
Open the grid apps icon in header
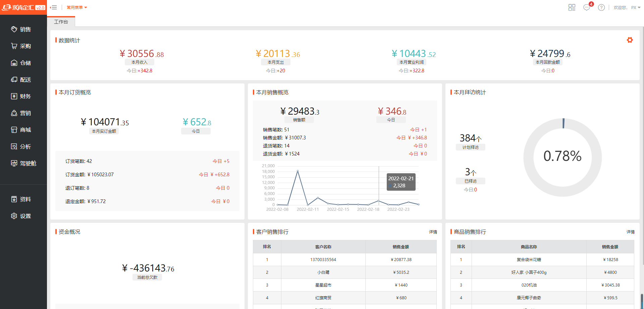(x=572, y=7)
